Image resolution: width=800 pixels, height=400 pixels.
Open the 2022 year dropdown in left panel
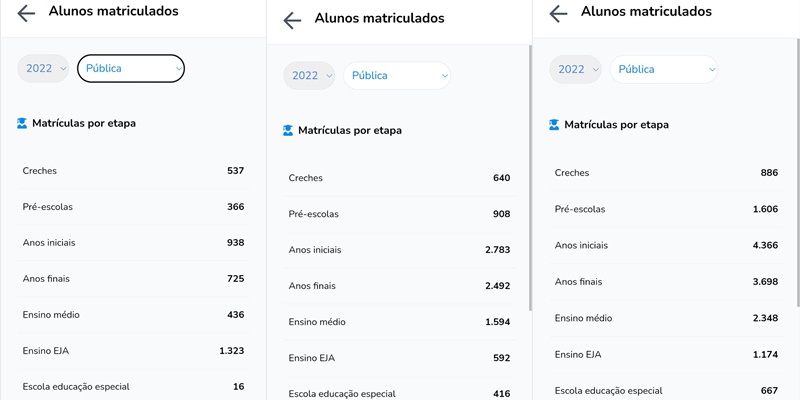pos(43,68)
